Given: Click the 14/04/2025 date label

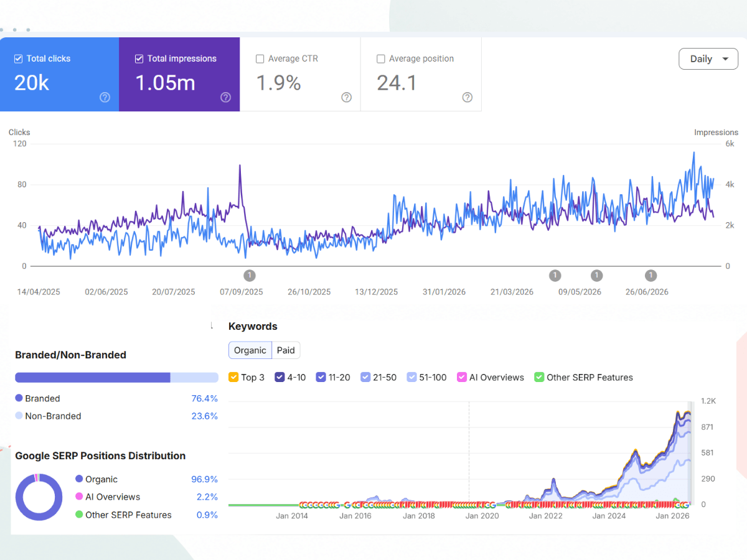Looking at the screenshot, I should tap(39, 292).
